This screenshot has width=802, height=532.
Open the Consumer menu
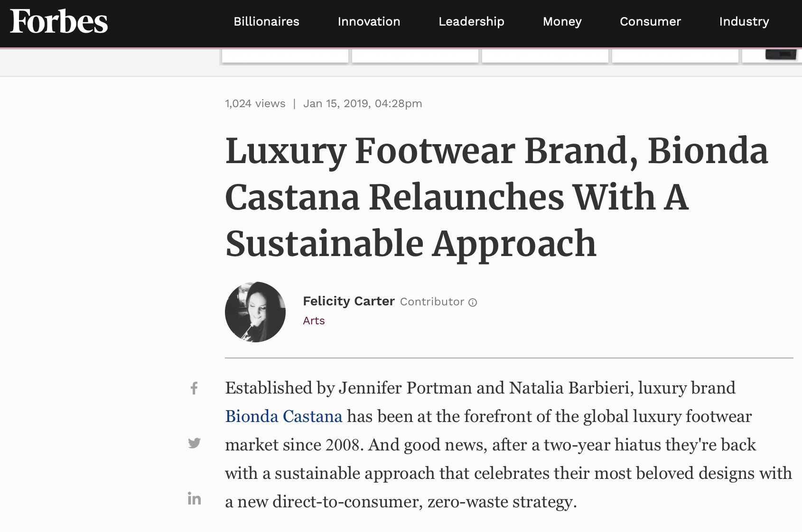click(x=650, y=22)
